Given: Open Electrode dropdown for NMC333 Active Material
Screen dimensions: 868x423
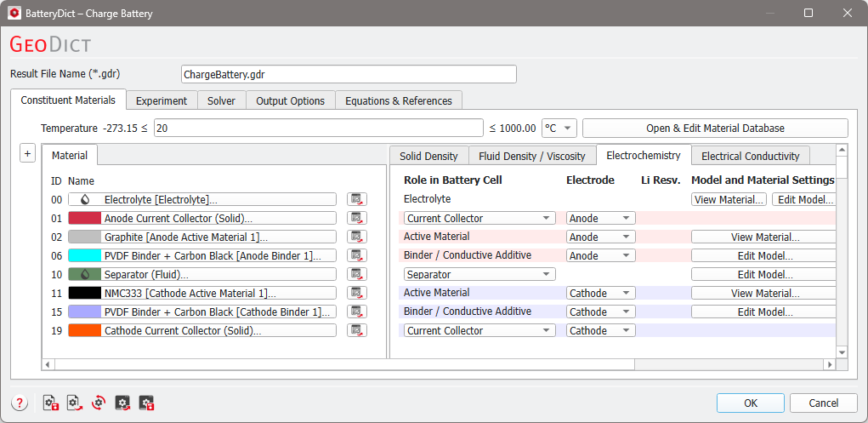Looking at the screenshot, I should coord(600,294).
